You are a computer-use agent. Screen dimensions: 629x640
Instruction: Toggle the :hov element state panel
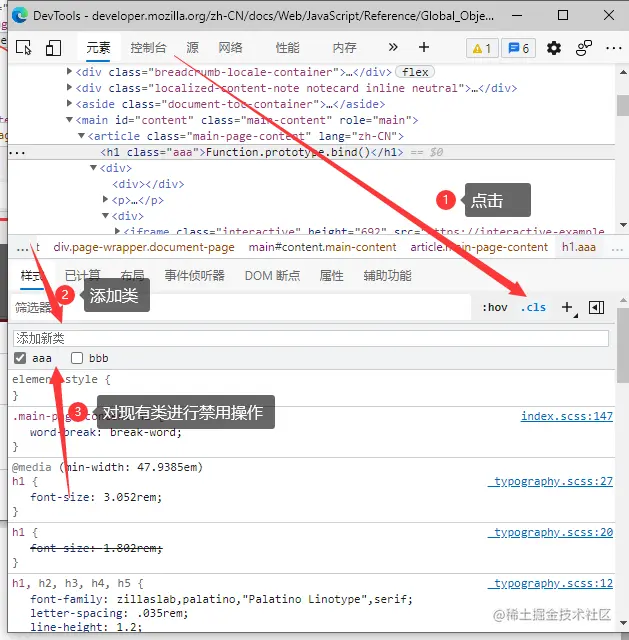(x=495, y=307)
